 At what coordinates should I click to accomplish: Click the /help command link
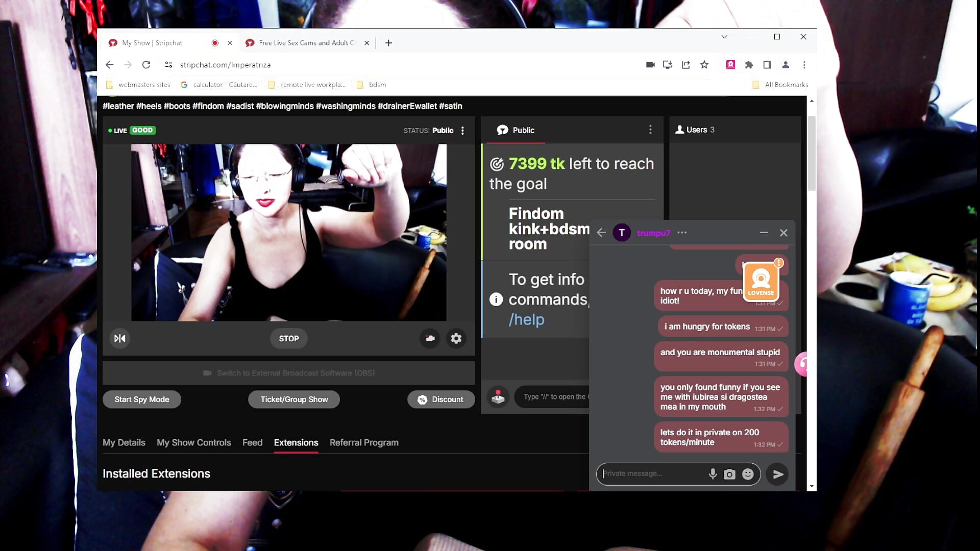[x=526, y=319]
